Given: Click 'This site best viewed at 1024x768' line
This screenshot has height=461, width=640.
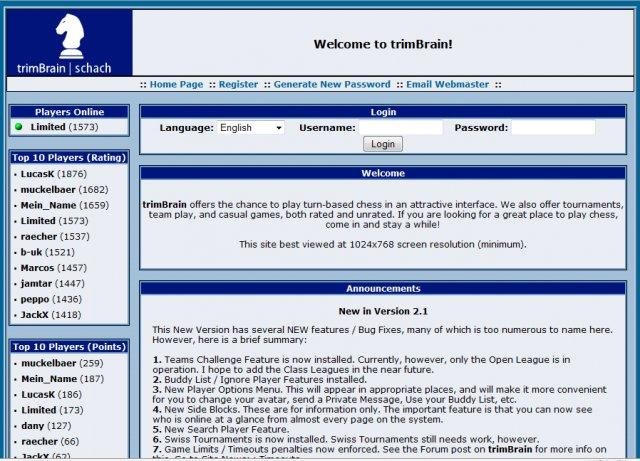Looking at the screenshot, I should pyautogui.click(x=383, y=245).
